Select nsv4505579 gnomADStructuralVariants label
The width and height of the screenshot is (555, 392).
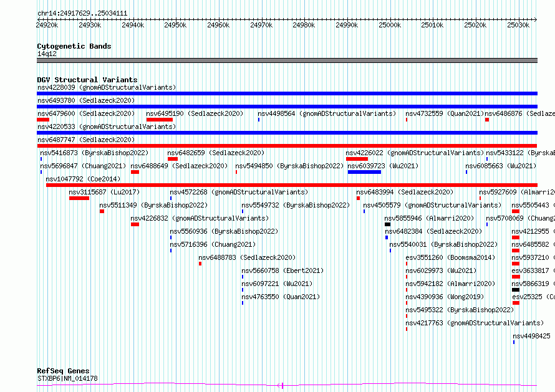click(x=432, y=205)
